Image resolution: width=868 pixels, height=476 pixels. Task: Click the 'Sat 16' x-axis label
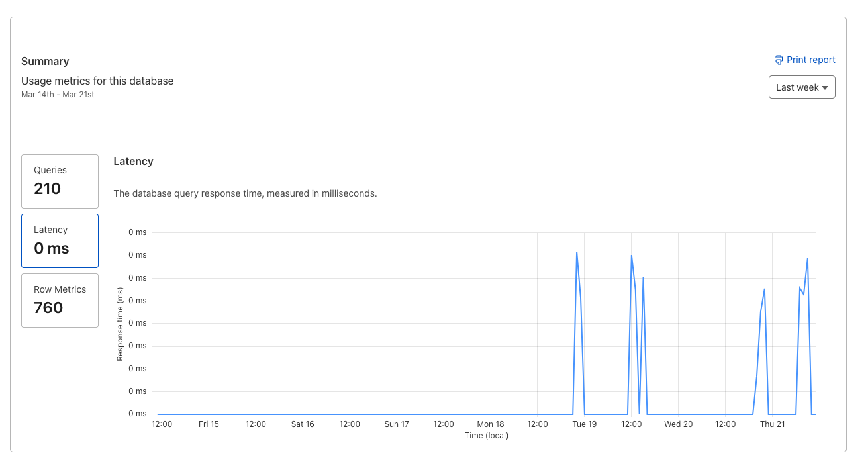coord(303,424)
